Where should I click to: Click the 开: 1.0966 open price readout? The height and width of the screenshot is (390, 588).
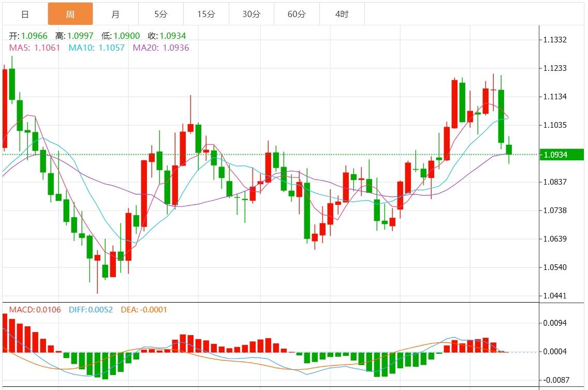point(28,36)
